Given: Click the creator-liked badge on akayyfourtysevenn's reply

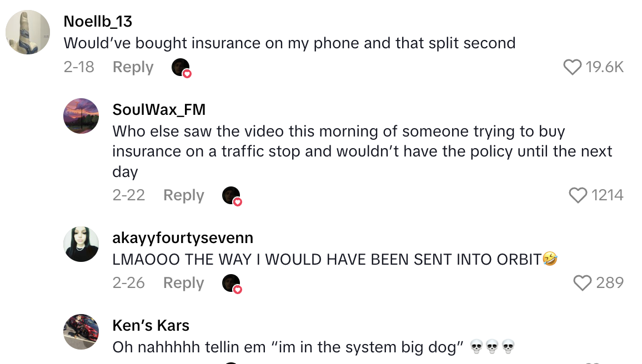Looking at the screenshot, I should (x=232, y=284).
